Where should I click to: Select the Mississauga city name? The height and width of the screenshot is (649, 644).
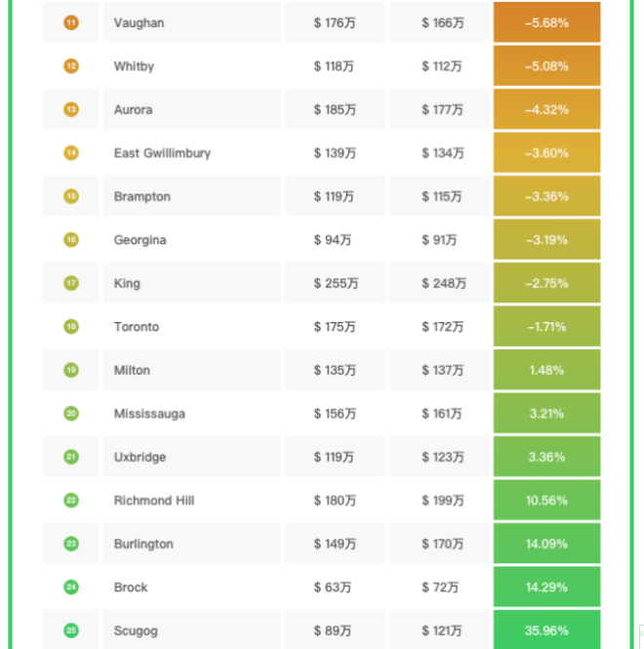click(x=150, y=414)
